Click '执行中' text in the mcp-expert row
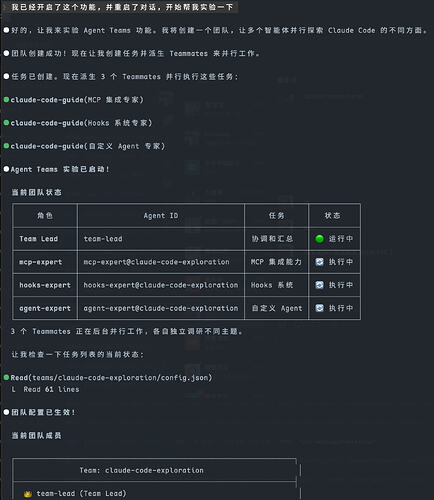The width and height of the screenshot is (434, 500). (x=341, y=262)
